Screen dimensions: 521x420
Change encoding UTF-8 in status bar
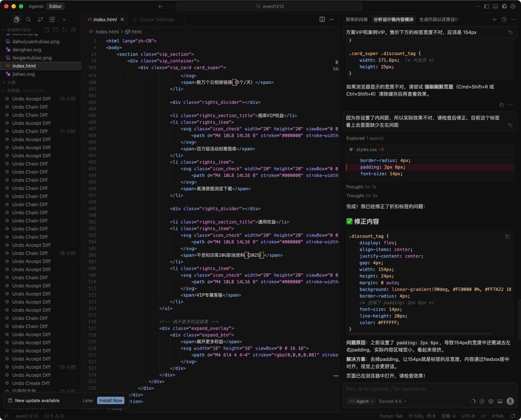pyautogui.click(x=468, y=416)
